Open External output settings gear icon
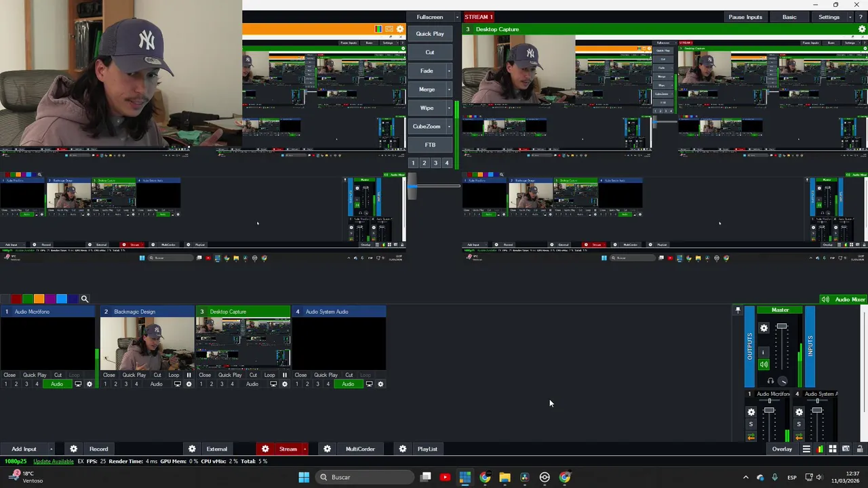The width and height of the screenshot is (868, 488). [x=192, y=449]
